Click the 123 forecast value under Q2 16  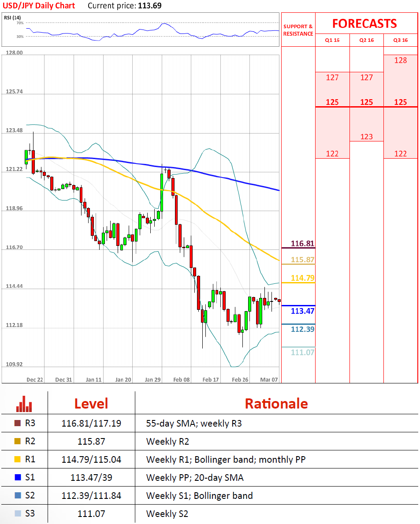point(367,137)
